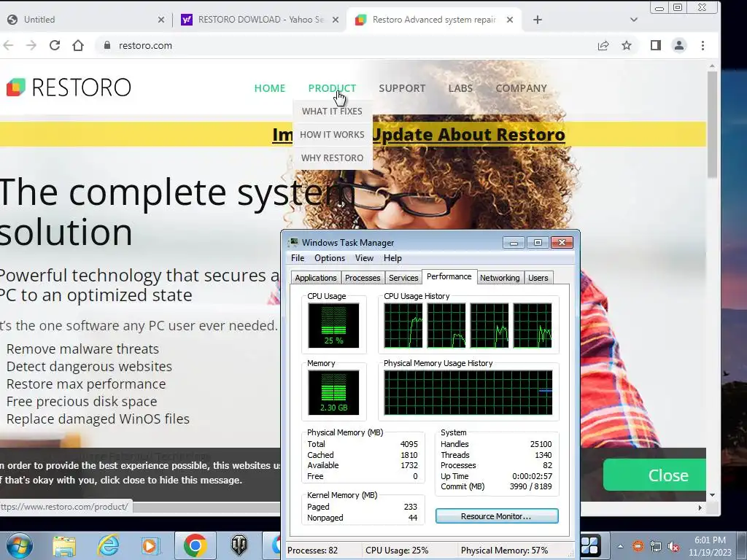747x560 pixels.
Task: Switch to the Services tab
Action: point(403,278)
